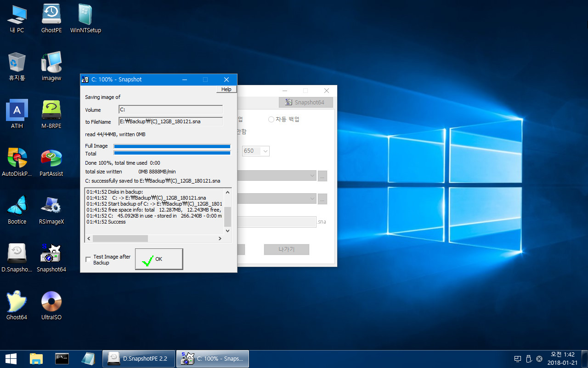
Task: Open the Windows Start menu
Action: pyautogui.click(x=11, y=359)
